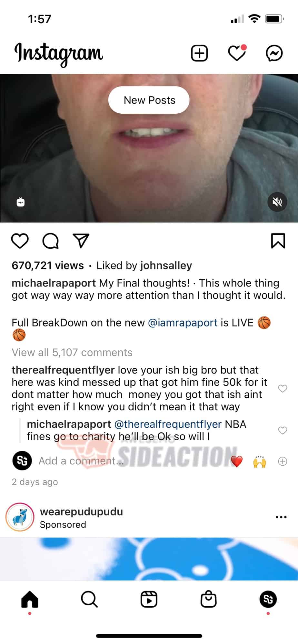Open the Messenger direct messages icon
The width and height of the screenshot is (298, 644).
click(274, 53)
